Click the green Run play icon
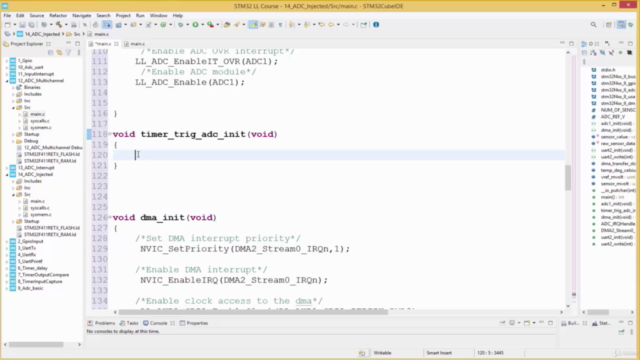 (196, 25)
